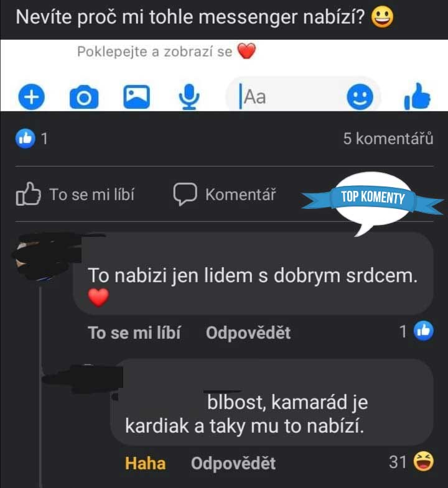Tap the blue plus icon in Messenger bar
The height and width of the screenshot is (488, 448).
[x=32, y=97]
